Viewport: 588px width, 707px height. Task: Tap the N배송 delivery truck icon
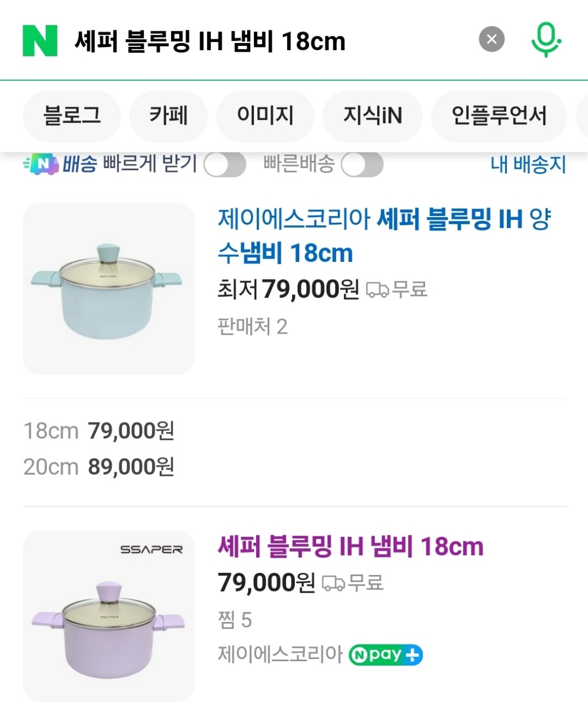tap(40, 164)
